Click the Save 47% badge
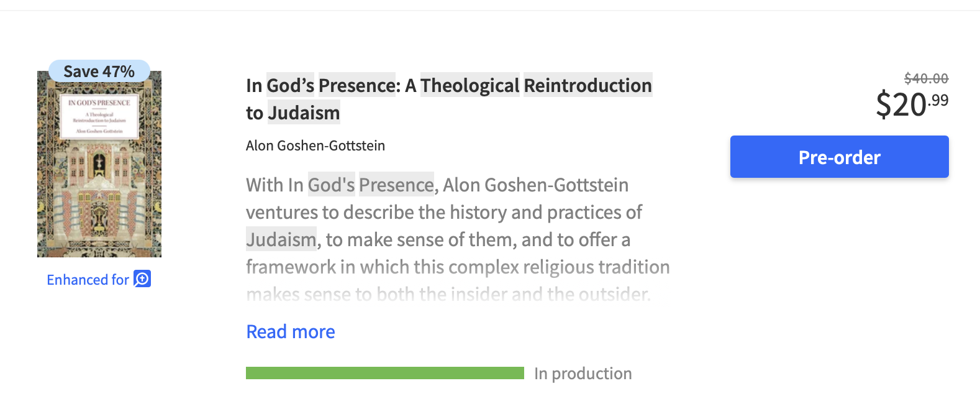The image size is (980, 419). tap(99, 71)
